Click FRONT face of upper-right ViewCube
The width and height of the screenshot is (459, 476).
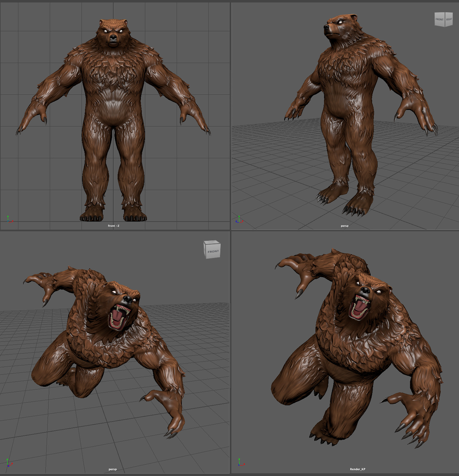pos(439,19)
